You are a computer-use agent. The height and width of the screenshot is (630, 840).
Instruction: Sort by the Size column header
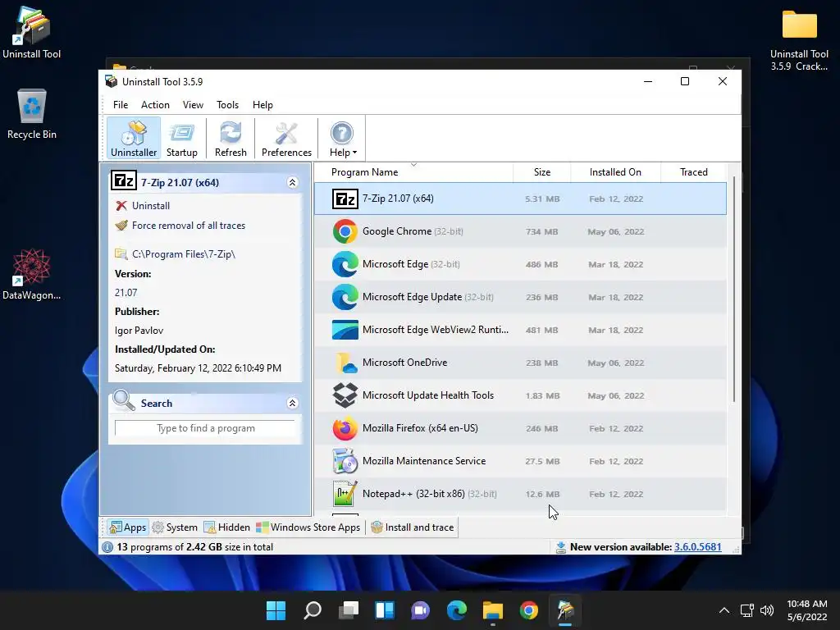coord(541,172)
